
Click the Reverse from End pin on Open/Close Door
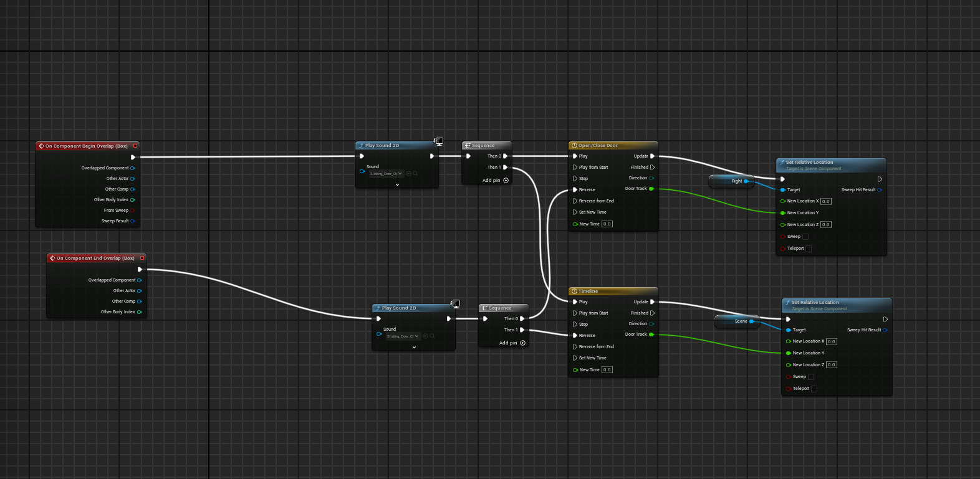pos(575,201)
